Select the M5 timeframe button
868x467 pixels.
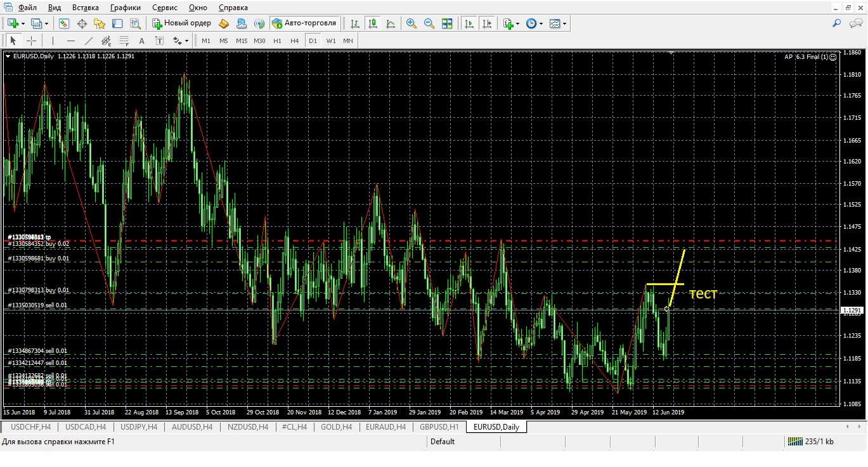coord(224,41)
